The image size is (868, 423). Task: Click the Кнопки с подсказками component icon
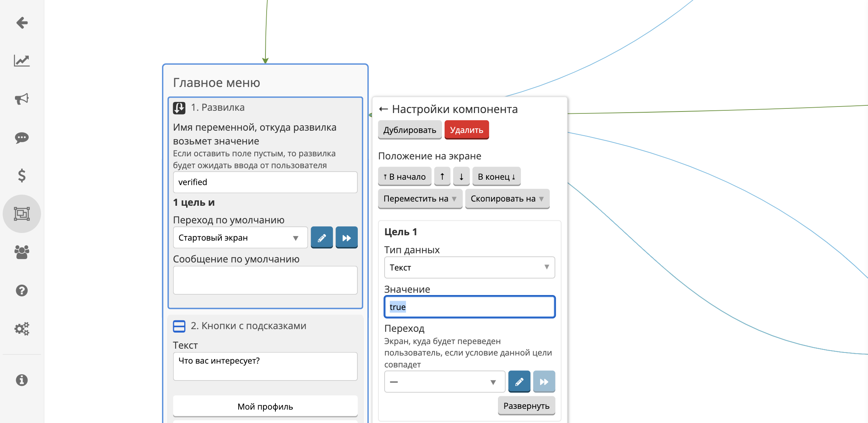pos(179,326)
